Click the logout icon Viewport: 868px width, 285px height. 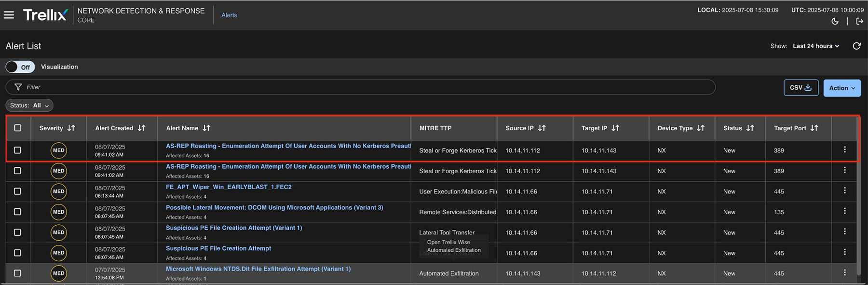859,21
